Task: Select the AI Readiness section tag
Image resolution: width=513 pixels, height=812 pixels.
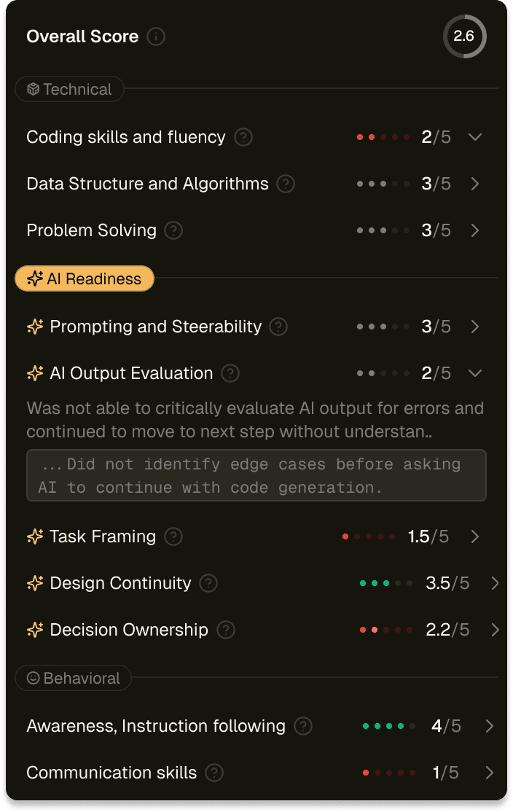Action: point(85,278)
